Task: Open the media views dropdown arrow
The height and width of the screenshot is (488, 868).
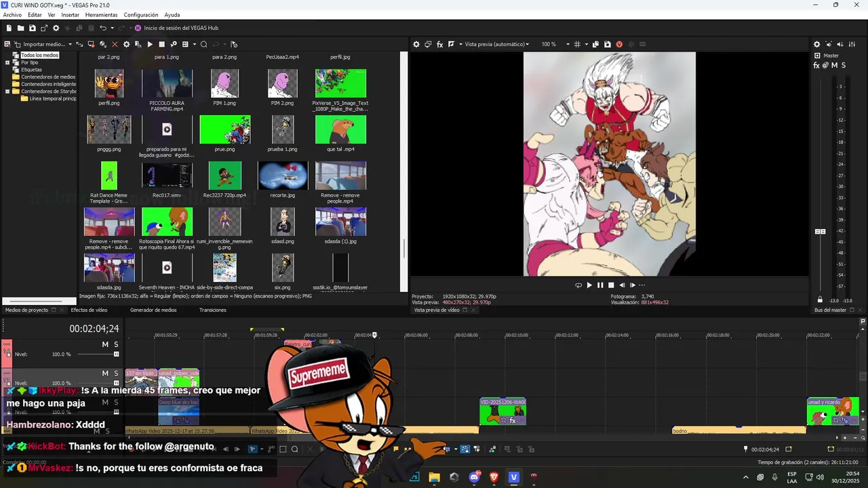Action: point(194,44)
